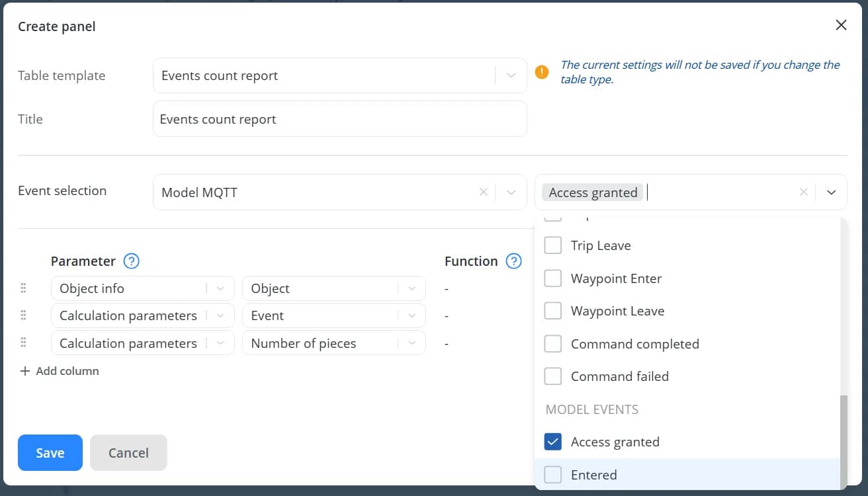Viewport: 868px width, 496px height.
Task: Close the Create panel dialog
Action: [841, 25]
